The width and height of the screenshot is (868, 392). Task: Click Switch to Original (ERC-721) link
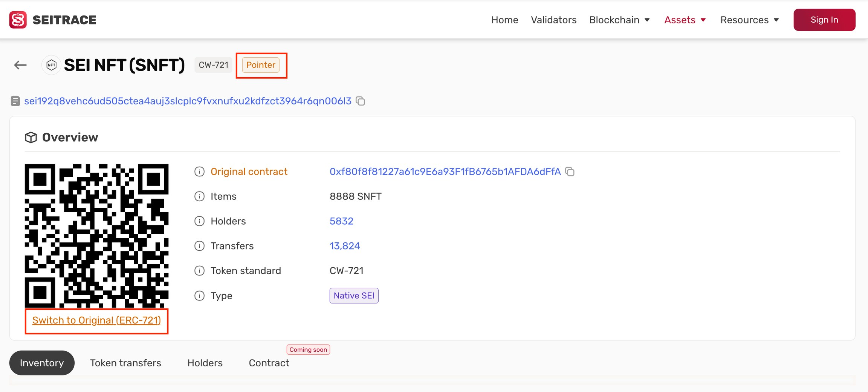point(96,320)
